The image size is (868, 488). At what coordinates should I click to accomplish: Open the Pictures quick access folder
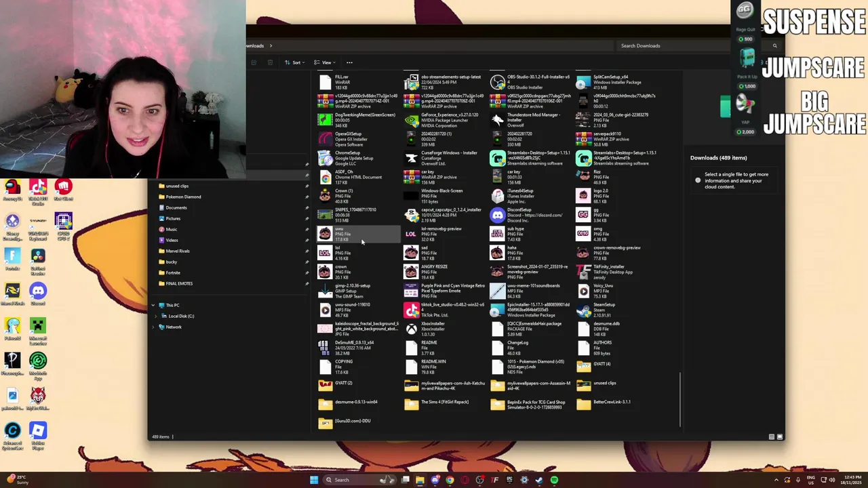[174, 218]
